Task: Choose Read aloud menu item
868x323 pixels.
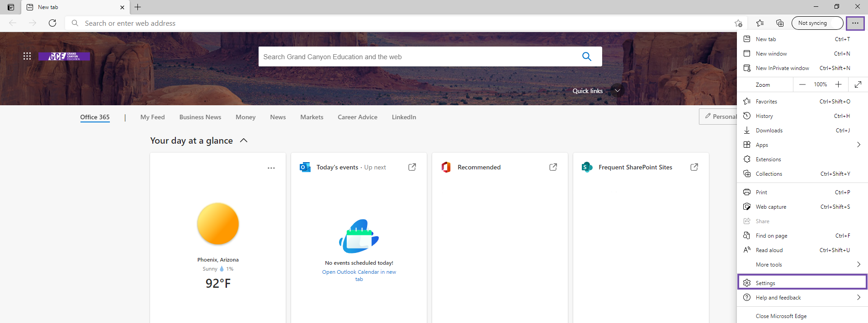Action: [x=802, y=250]
